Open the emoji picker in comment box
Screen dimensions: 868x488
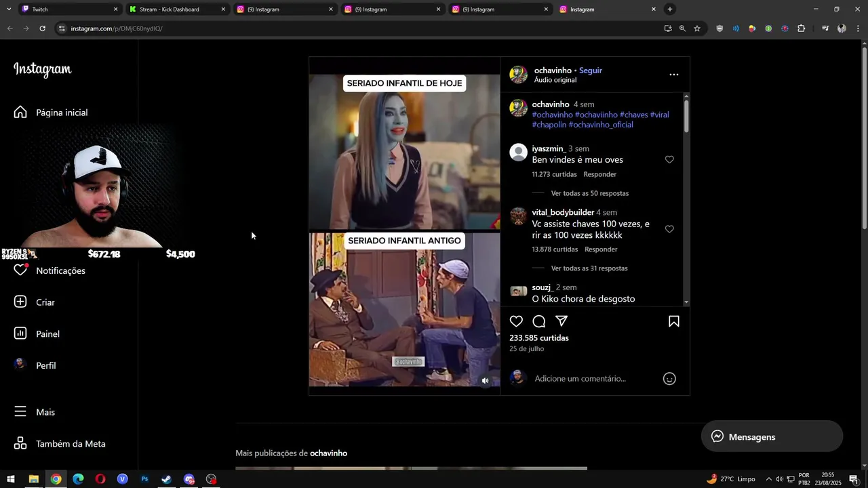click(x=669, y=379)
